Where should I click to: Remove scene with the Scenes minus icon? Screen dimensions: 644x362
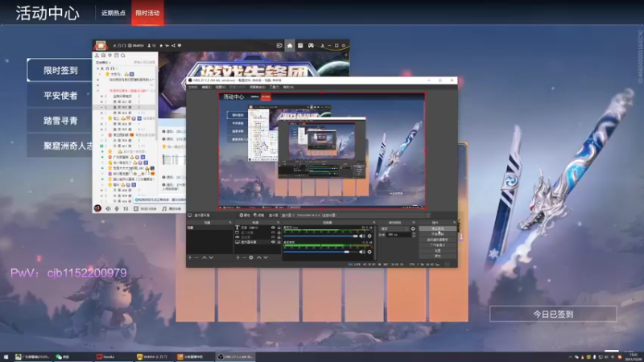[x=196, y=257]
